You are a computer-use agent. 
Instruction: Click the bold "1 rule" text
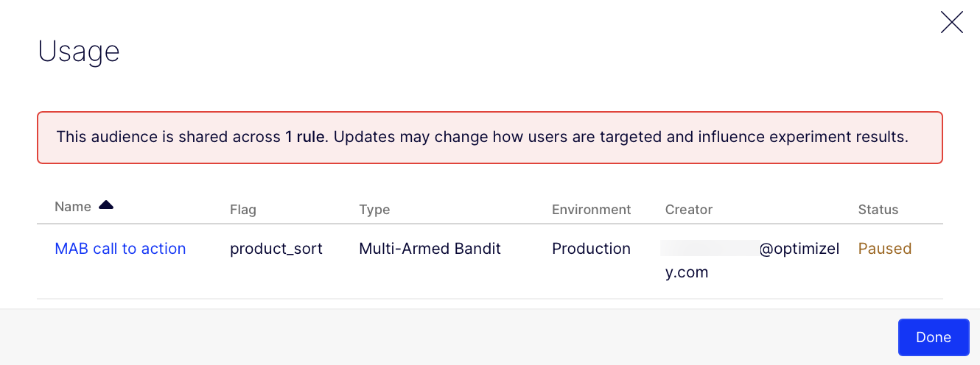305,137
